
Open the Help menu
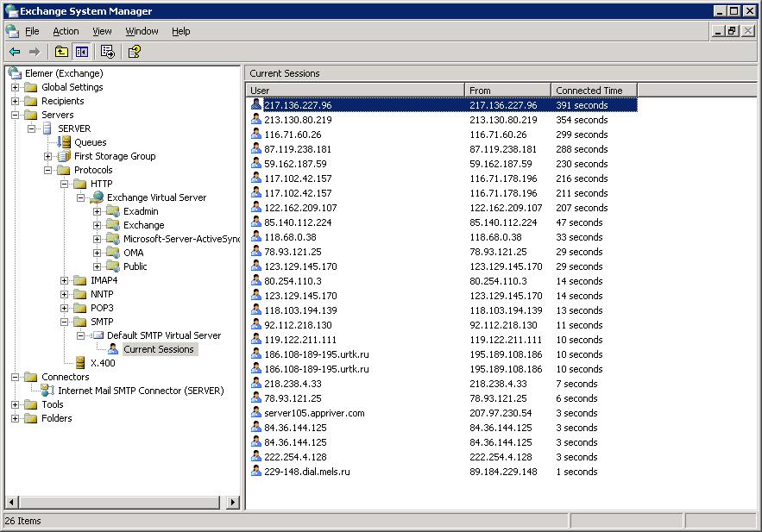(180, 31)
